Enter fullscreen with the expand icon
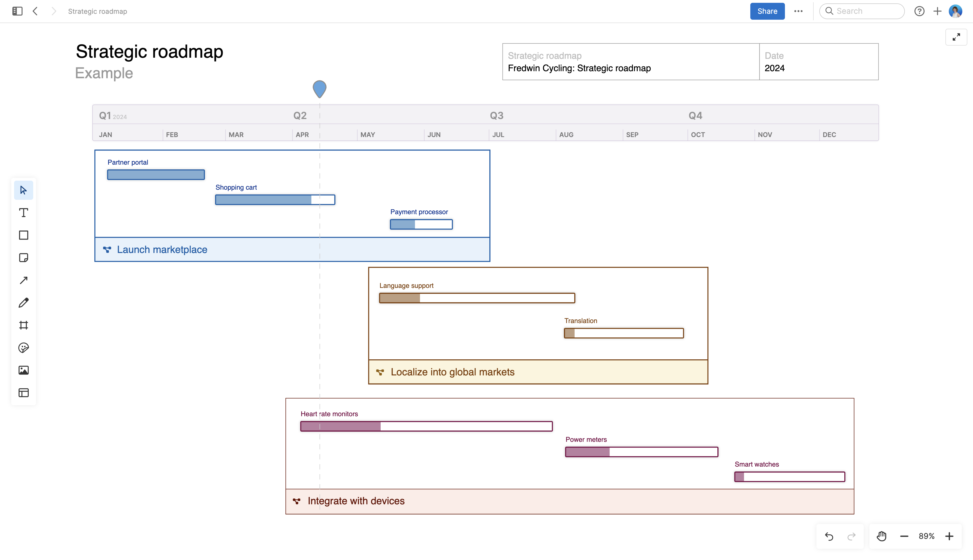Viewport: 973px width, 560px height. 956,37
